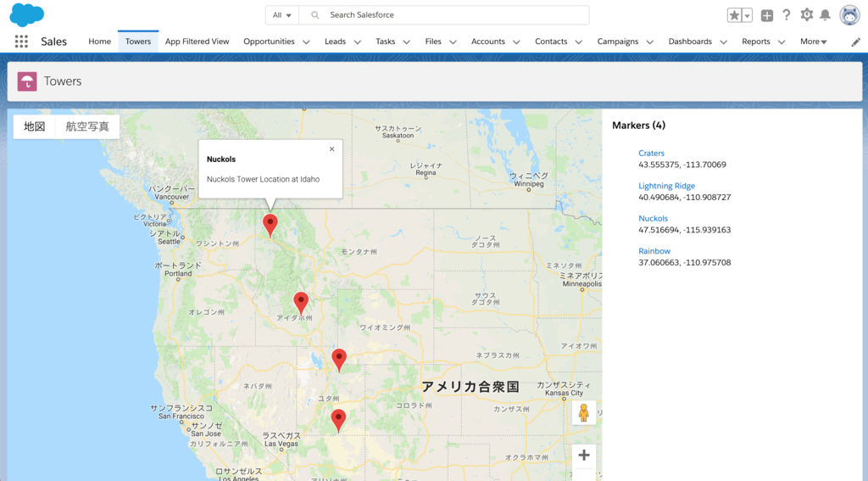Switch map to 航空写真 satellite view

[x=87, y=127]
